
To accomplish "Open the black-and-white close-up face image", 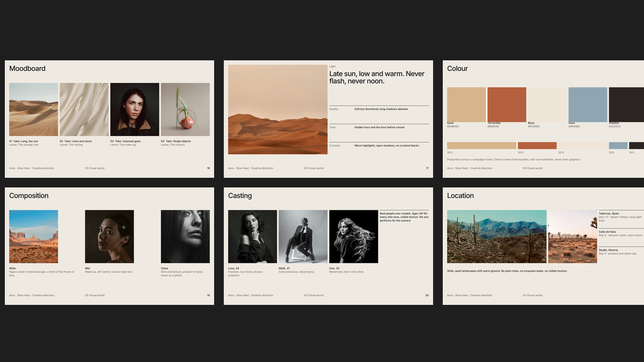I will [x=185, y=237].
